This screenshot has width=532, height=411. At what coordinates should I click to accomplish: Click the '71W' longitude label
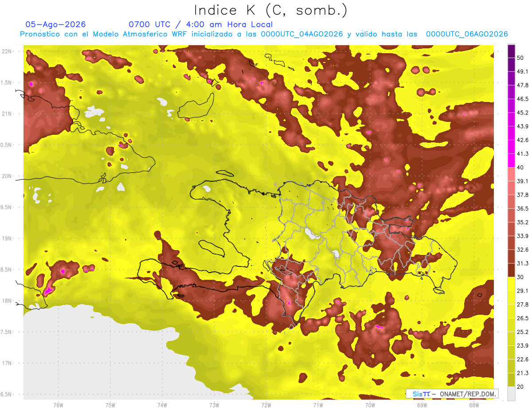pyautogui.click(x=318, y=404)
